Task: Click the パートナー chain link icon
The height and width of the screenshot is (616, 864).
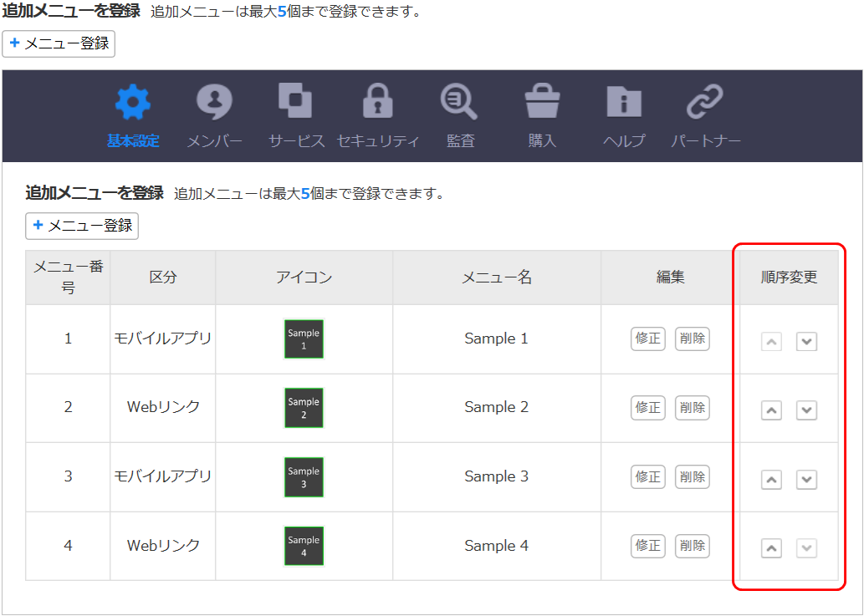Action: click(705, 102)
